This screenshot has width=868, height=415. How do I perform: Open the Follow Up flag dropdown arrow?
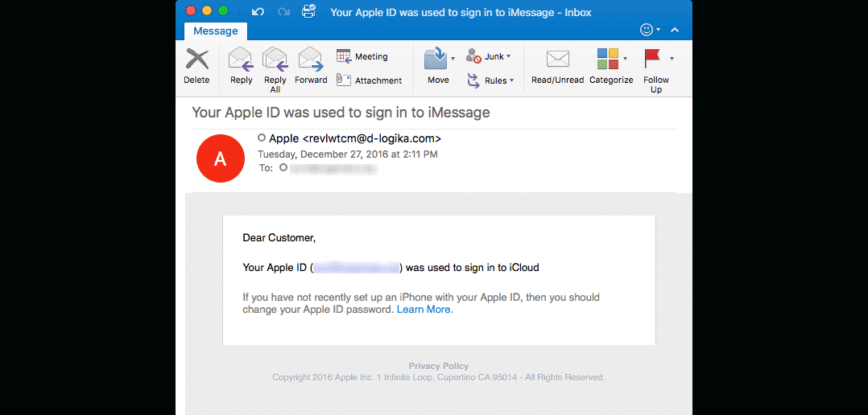pyautogui.click(x=672, y=59)
